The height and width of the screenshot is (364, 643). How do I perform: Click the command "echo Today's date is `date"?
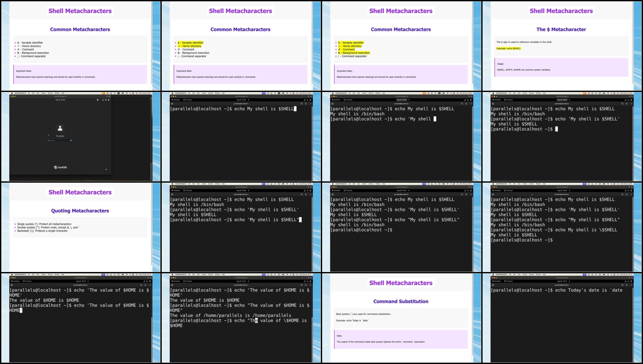click(x=589, y=290)
